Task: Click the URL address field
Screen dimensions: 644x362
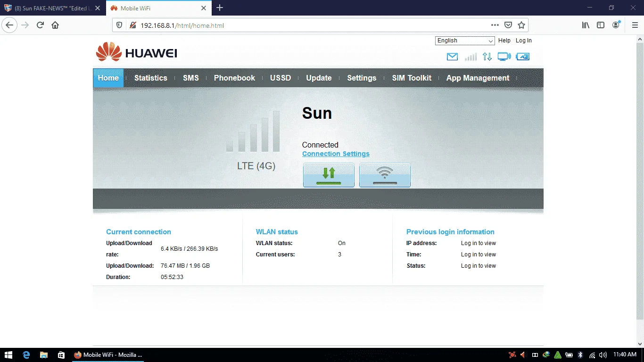Action: (311, 25)
